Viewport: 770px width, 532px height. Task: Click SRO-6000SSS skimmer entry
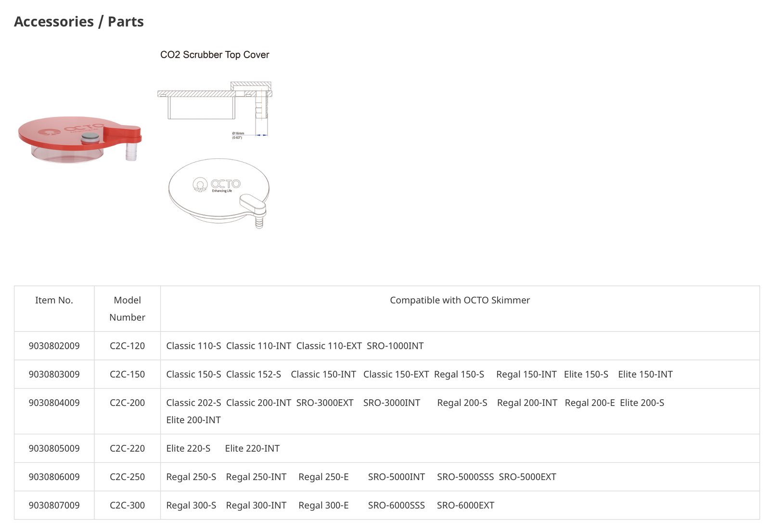pyautogui.click(x=397, y=505)
